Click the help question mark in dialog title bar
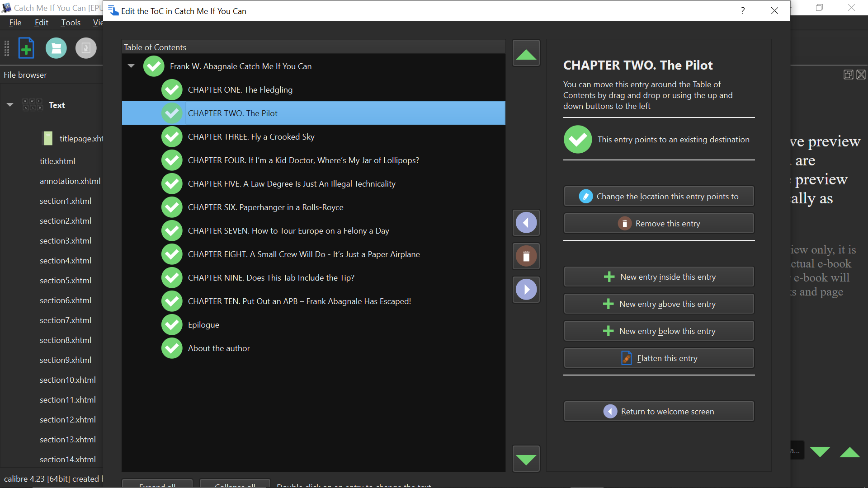Viewport: 868px width, 488px height. [x=743, y=11]
